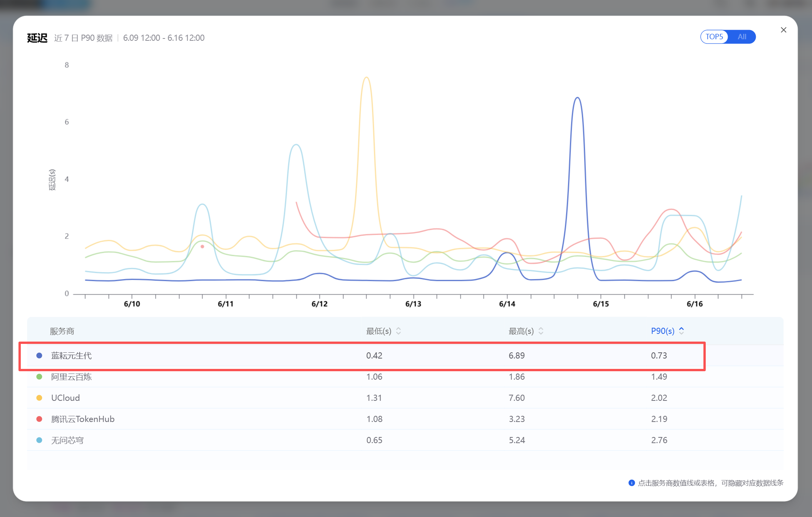
Task: Click the yellow dot for UCloud
Action: pos(39,398)
